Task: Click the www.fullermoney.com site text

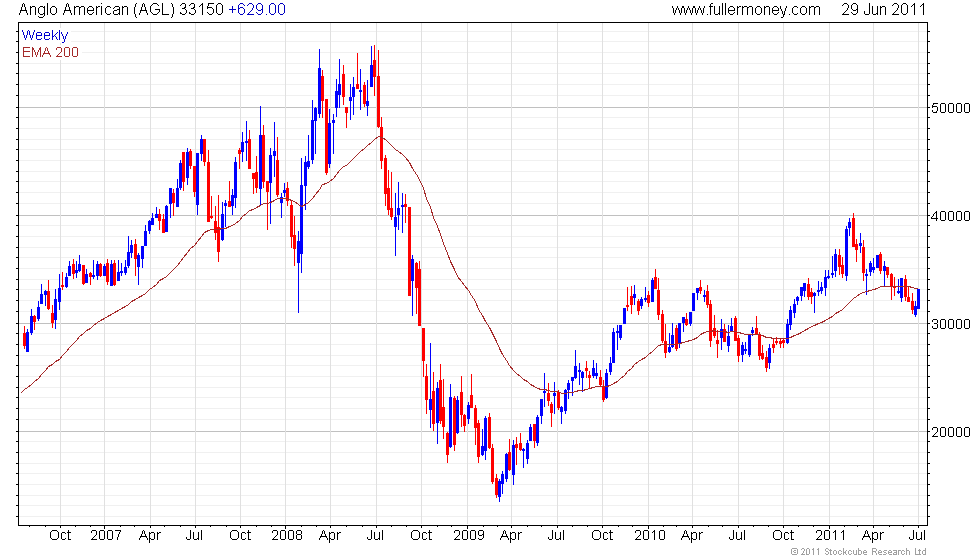Action: (x=746, y=10)
